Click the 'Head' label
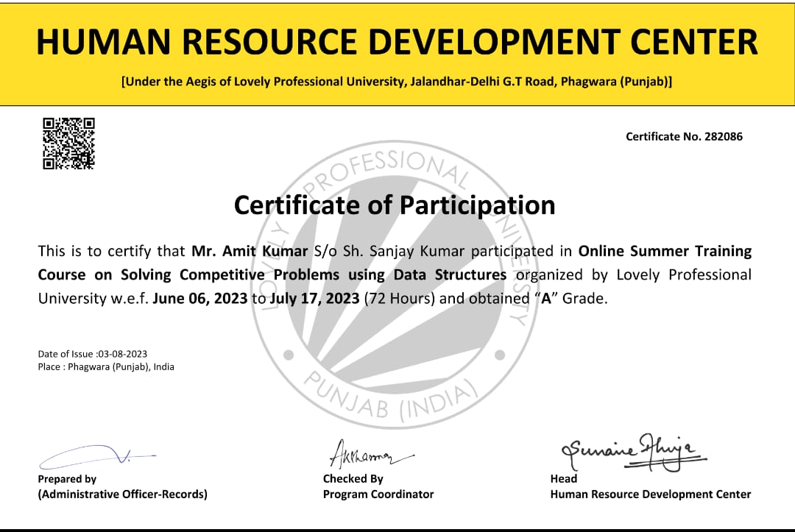Screen dimensions: 795x532 563,479
